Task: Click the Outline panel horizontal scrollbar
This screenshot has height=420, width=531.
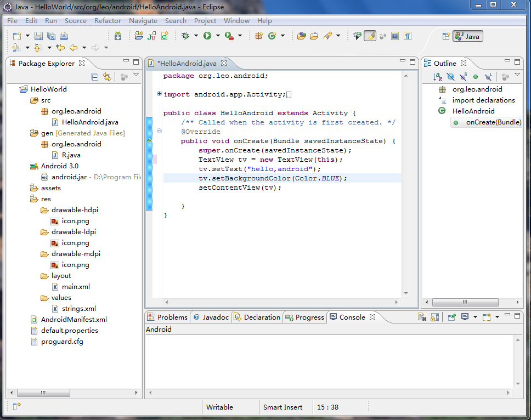Action: click(x=465, y=303)
